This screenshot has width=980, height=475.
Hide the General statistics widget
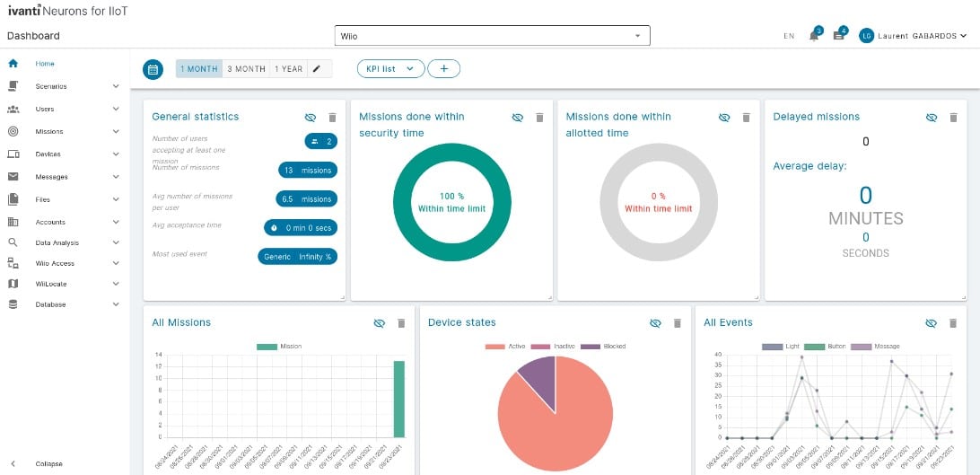(310, 118)
